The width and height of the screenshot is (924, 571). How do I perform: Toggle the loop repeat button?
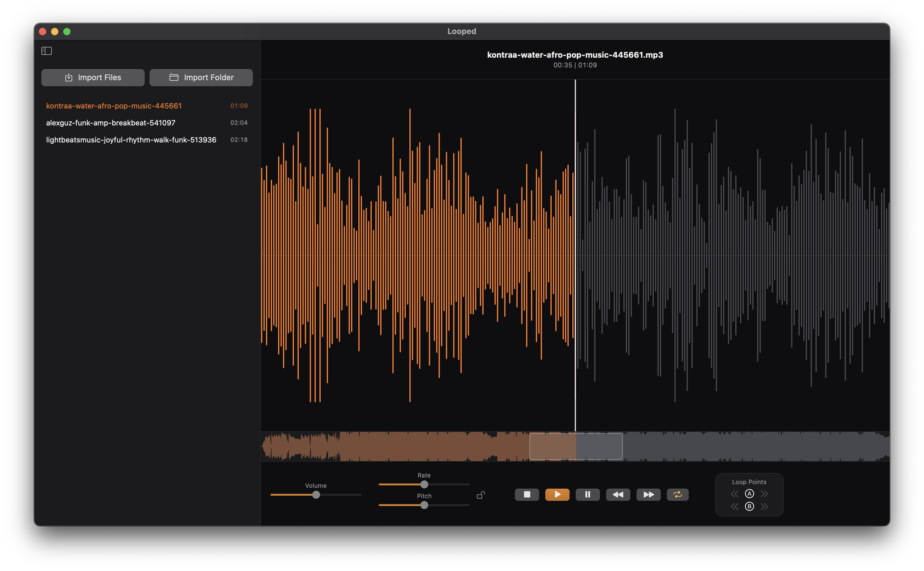pyautogui.click(x=677, y=494)
